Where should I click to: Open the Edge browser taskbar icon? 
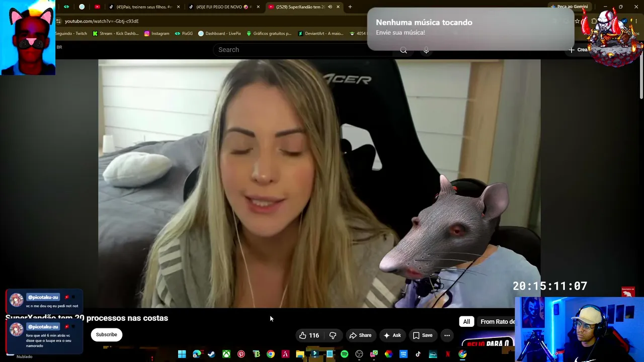point(197,354)
